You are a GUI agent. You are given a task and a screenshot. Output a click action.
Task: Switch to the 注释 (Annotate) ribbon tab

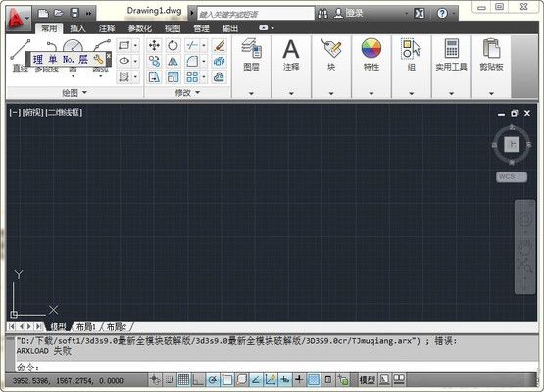point(107,28)
